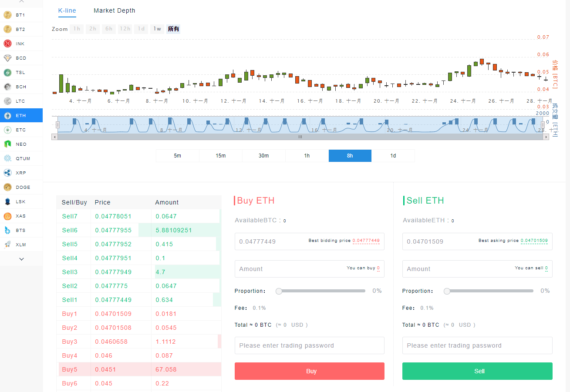Expand coin list with down chevron
This screenshot has width=570, height=392.
coord(21,259)
